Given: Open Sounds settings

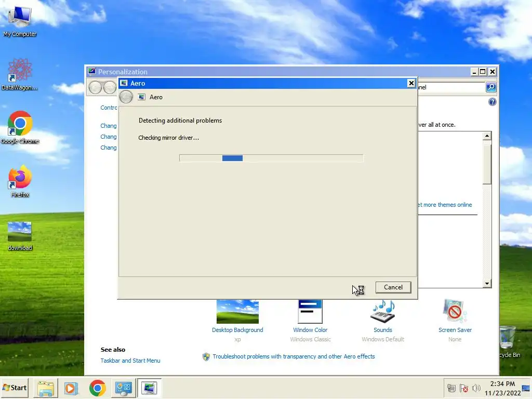Looking at the screenshot, I should click(x=383, y=321).
